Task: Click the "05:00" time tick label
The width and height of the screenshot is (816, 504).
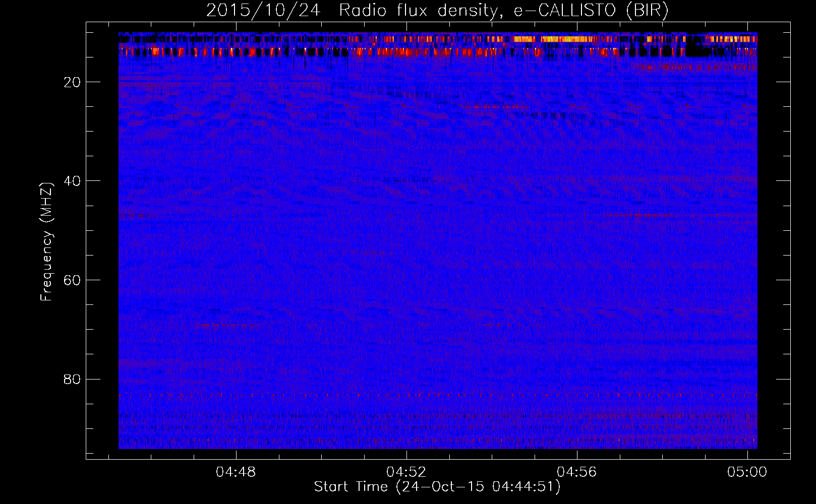Action: click(x=747, y=472)
